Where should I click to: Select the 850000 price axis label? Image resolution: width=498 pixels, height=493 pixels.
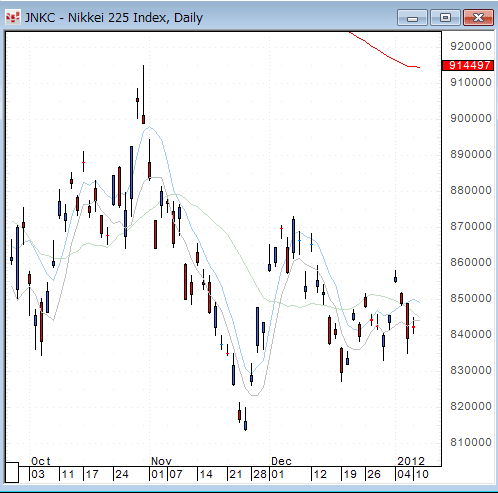[x=471, y=298]
